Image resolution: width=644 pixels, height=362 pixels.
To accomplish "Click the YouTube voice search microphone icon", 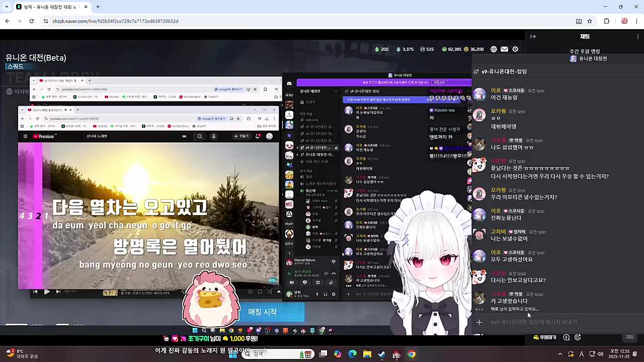I will 214,136.
